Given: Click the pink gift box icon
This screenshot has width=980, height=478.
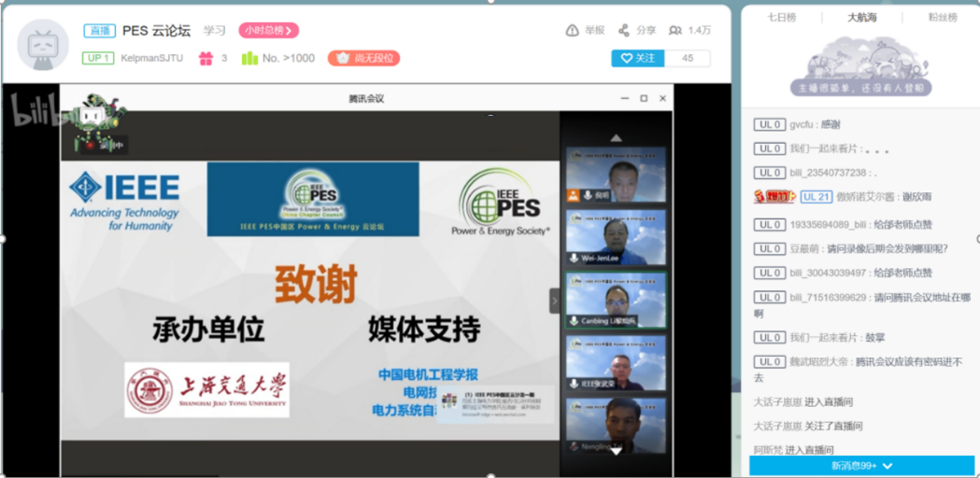Looking at the screenshot, I should (206, 58).
